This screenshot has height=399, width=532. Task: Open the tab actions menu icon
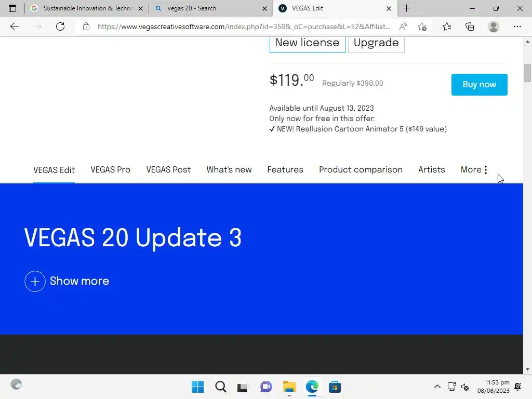pos(12,8)
